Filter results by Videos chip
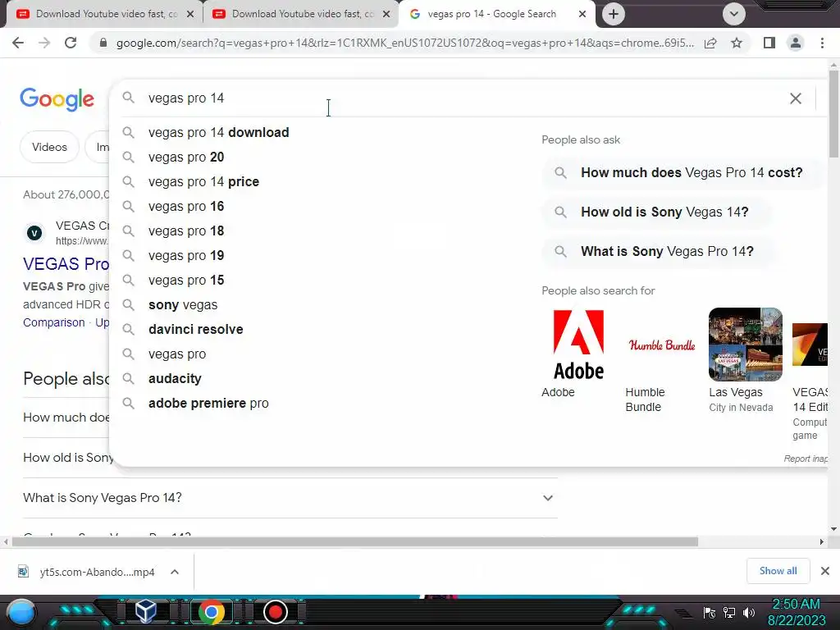The height and width of the screenshot is (630, 840). tap(49, 147)
